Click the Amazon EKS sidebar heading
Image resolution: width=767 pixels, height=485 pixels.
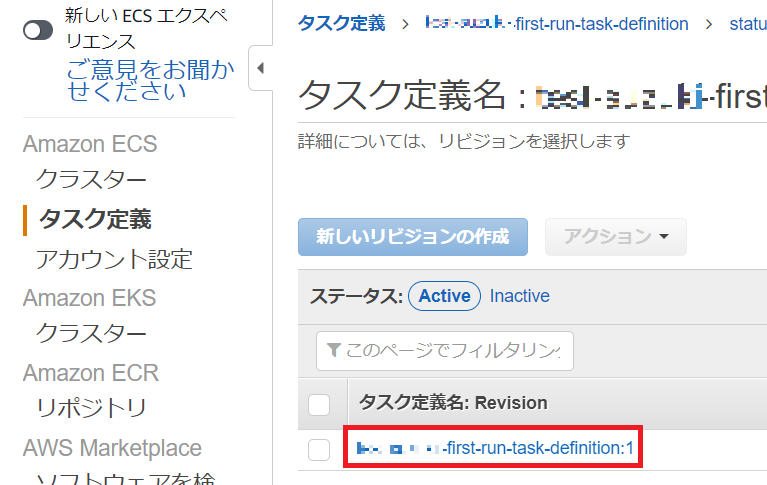pyautogui.click(x=90, y=298)
